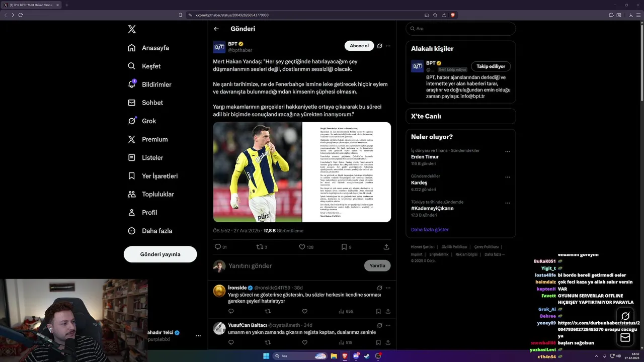644x362 pixels.
Task: View İronside comment analytics 855
Action: click(x=346, y=311)
